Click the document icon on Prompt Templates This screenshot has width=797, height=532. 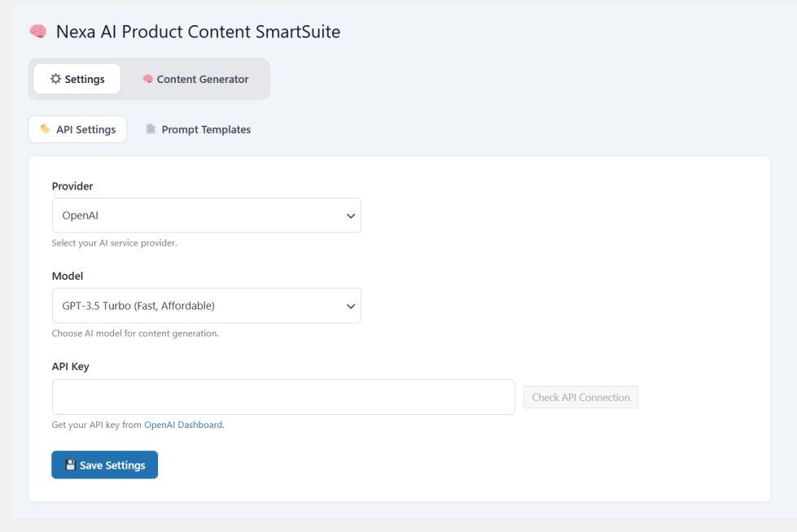(x=151, y=129)
